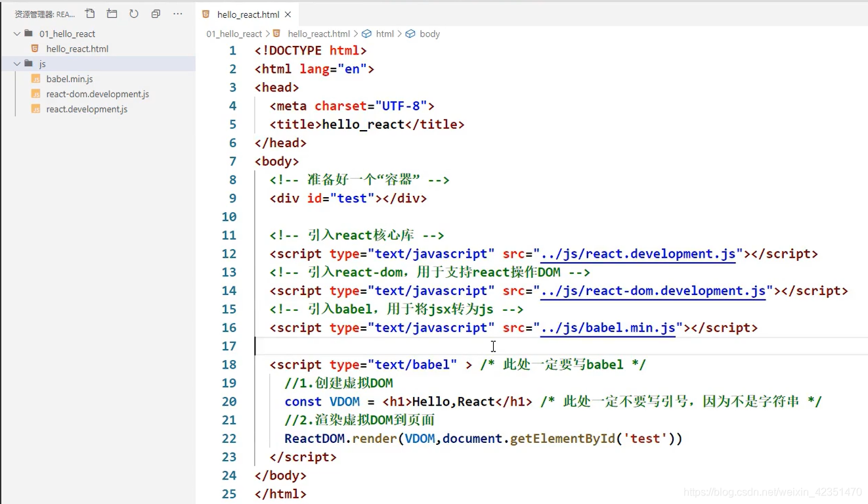This screenshot has width=868, height=504.
Task: Click the 'VDOM' constant on line 20
Action: coord(344,401)
